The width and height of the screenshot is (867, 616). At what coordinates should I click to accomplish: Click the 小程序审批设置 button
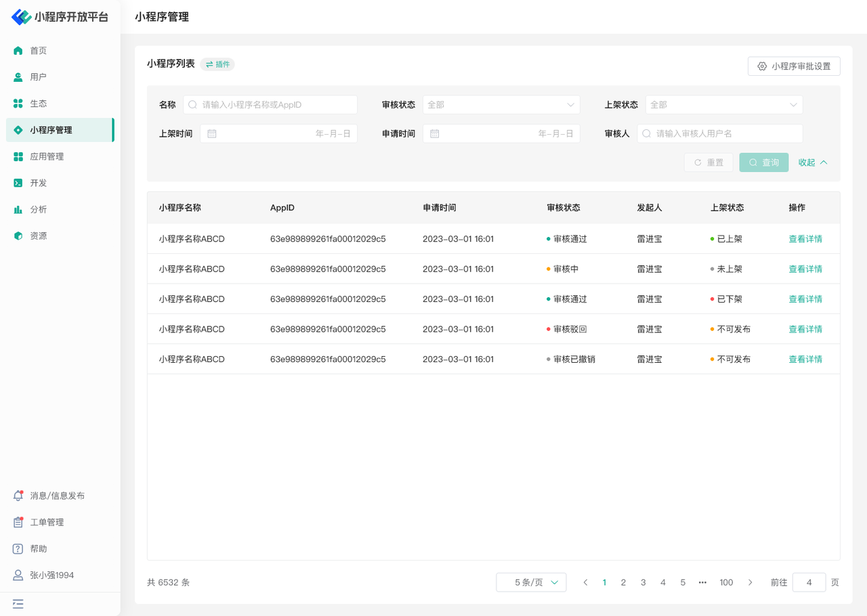coord(794,66)
